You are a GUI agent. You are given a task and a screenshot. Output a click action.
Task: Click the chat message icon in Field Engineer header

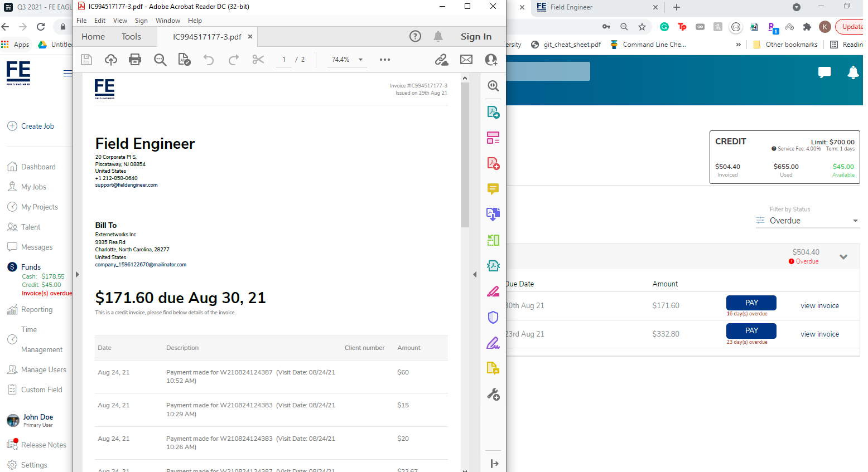tap(824, 72)
